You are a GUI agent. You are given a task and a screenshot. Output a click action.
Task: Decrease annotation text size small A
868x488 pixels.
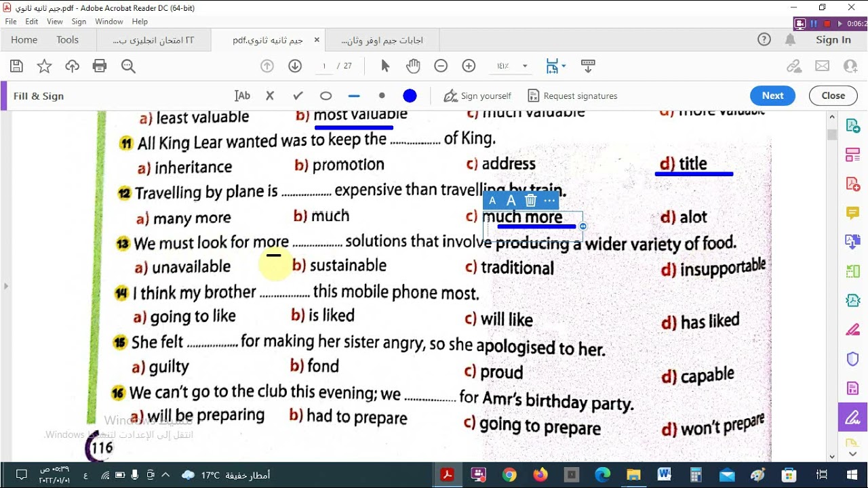[492, 200]
